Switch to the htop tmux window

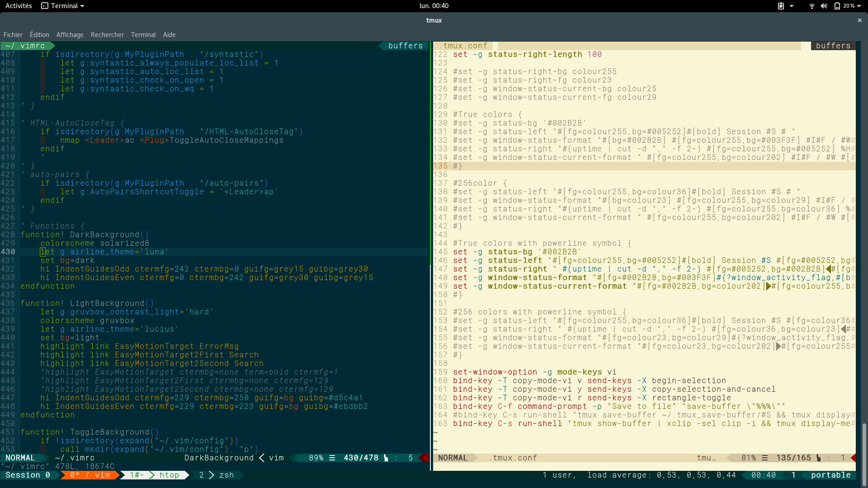coord(169,475)
